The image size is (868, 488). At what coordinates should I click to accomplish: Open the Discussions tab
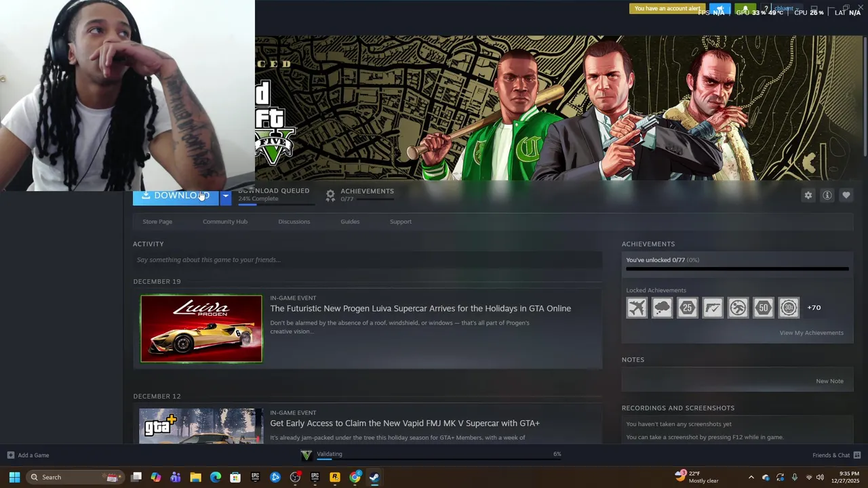(x=294, y=222)
